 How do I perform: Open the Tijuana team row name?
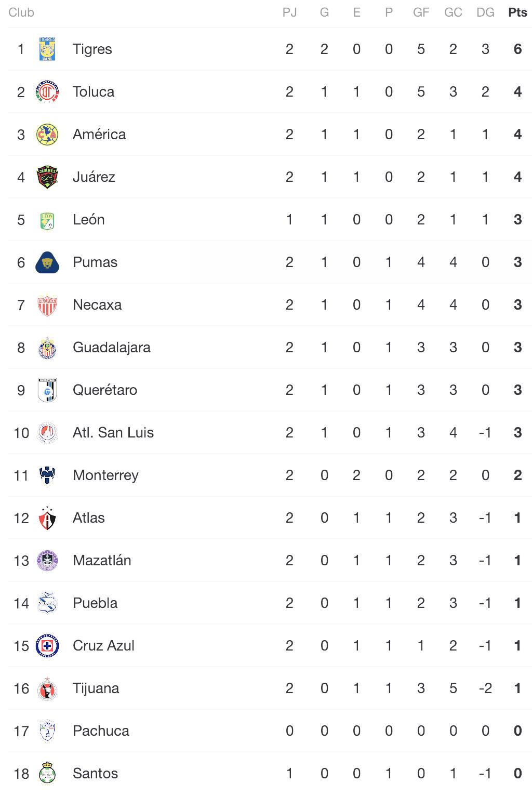coord(96,688)
